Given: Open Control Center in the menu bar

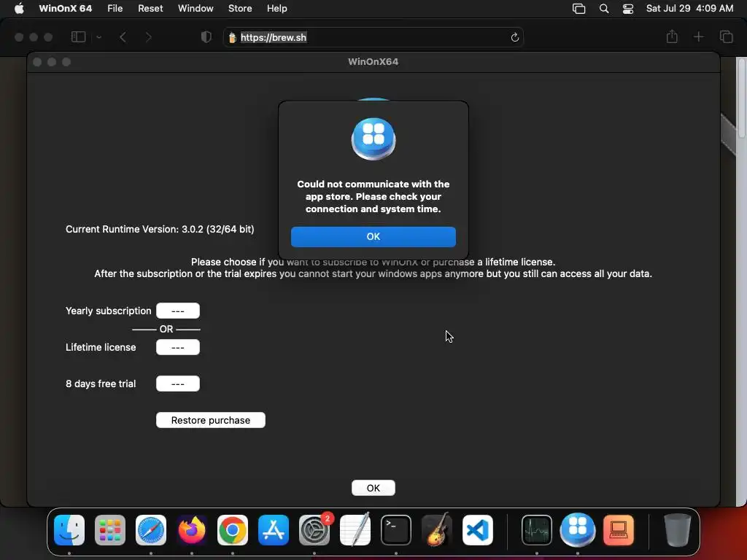Looking at the screenshot, I should pyautogui.click(x=628, y=9).
